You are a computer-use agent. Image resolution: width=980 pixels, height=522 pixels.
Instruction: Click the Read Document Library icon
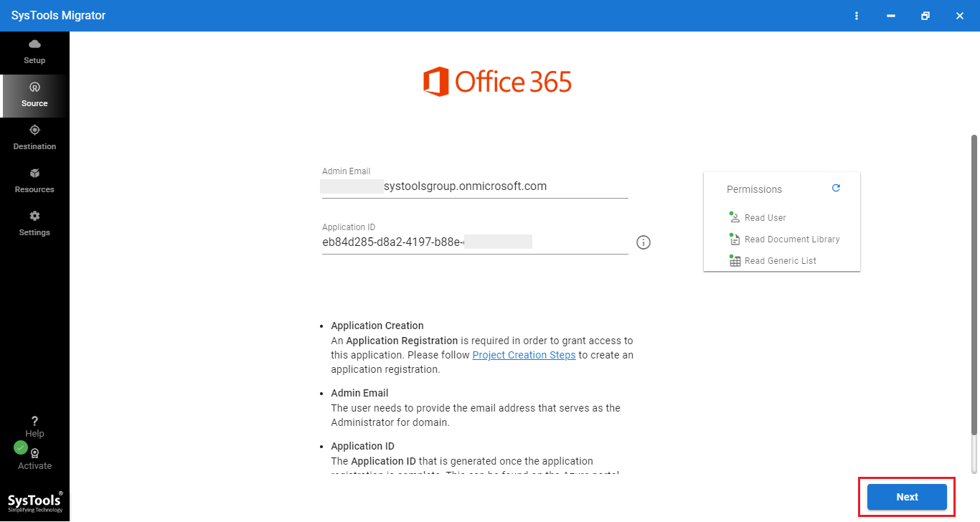(735, 239)
